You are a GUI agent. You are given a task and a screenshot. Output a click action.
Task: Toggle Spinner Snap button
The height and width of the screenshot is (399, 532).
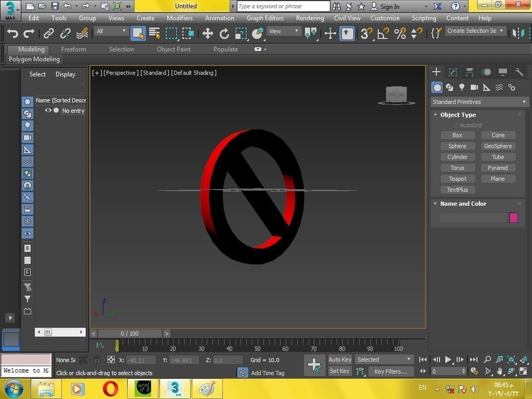(416, 33)
